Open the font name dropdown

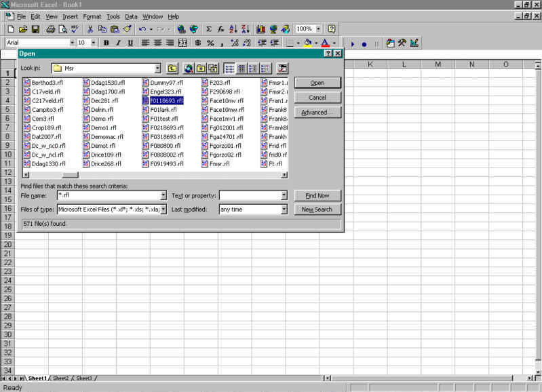pyautogui.click(x=72, y=43)
